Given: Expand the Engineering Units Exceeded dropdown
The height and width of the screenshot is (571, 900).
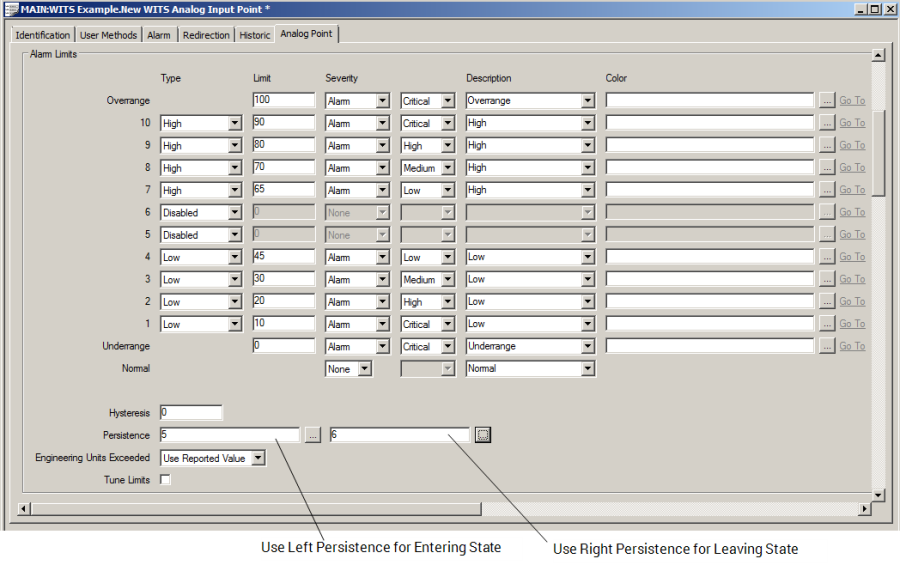Looking at the screenshot, I should point(258,458).
